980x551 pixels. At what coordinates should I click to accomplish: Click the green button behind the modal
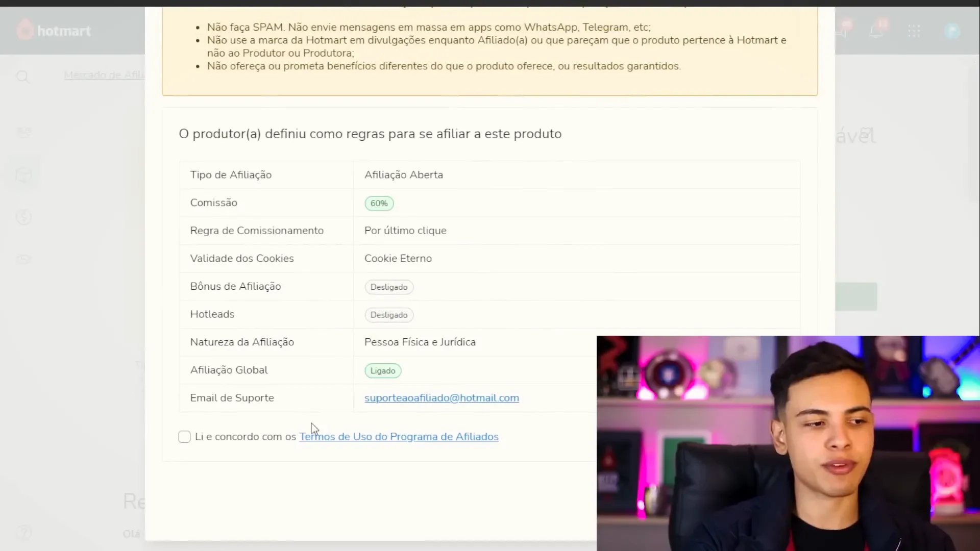[x=856, y=297]
